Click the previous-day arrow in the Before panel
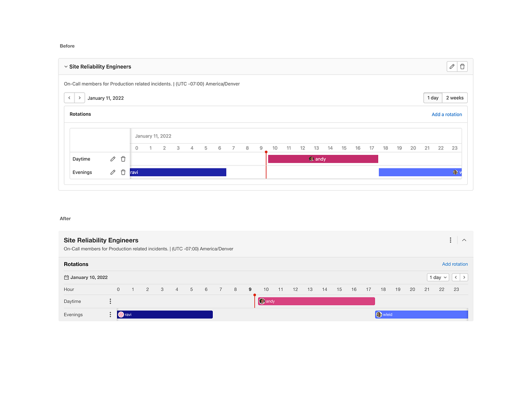Screen dimensions: 532x399 [x=69, y=98]
